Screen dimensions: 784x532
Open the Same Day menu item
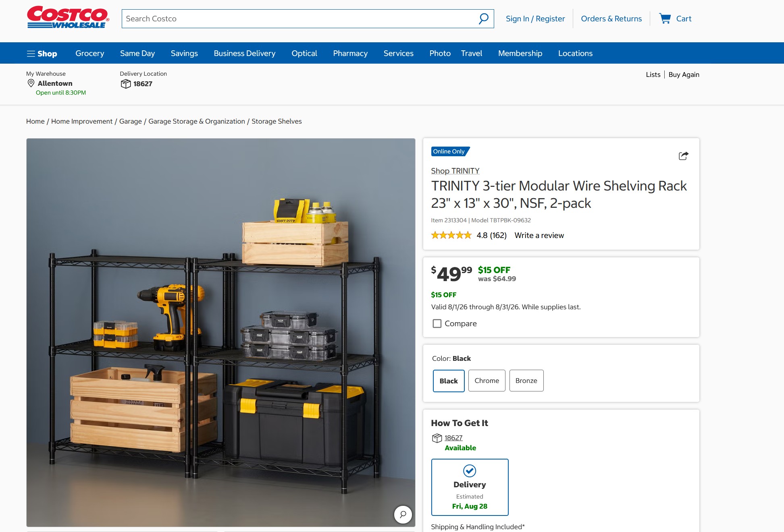137,53
